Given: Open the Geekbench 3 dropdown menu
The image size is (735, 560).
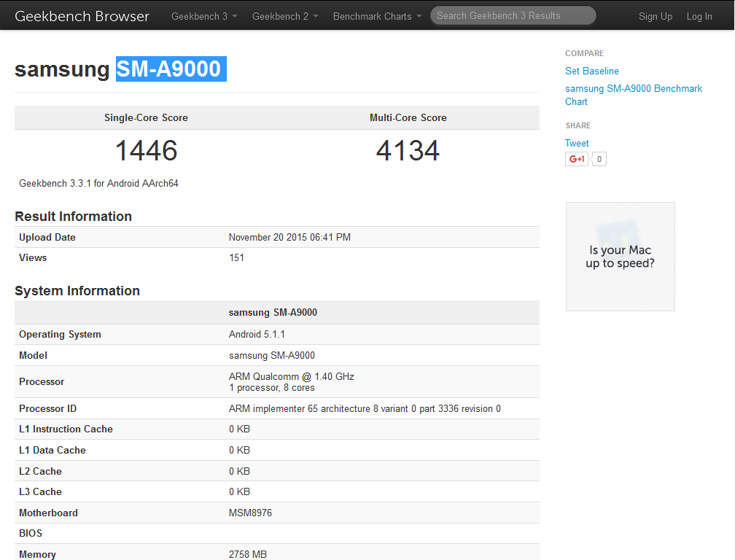Looking at the screenshot, I should pyautogui.click(x=204, y=16).
